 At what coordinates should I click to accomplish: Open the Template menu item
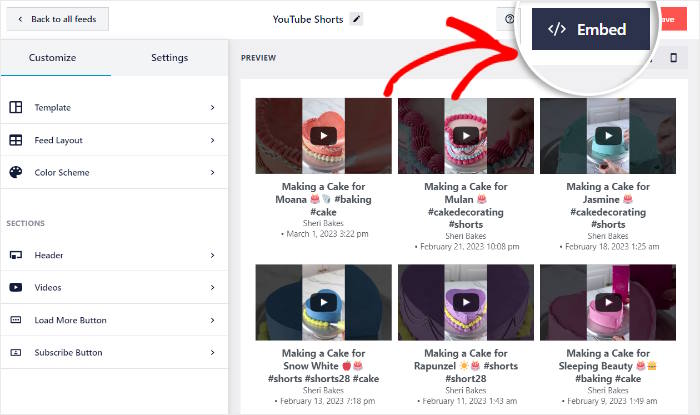pos(114,108)
